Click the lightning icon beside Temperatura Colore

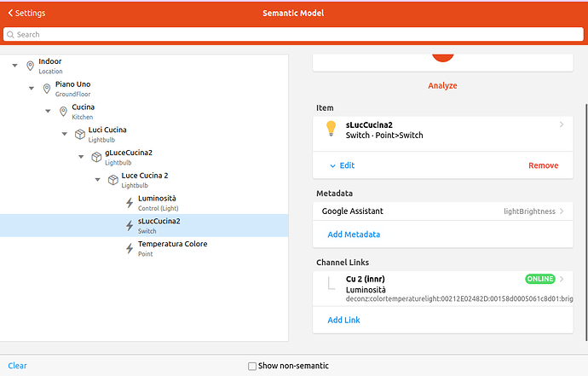(130, 248)
